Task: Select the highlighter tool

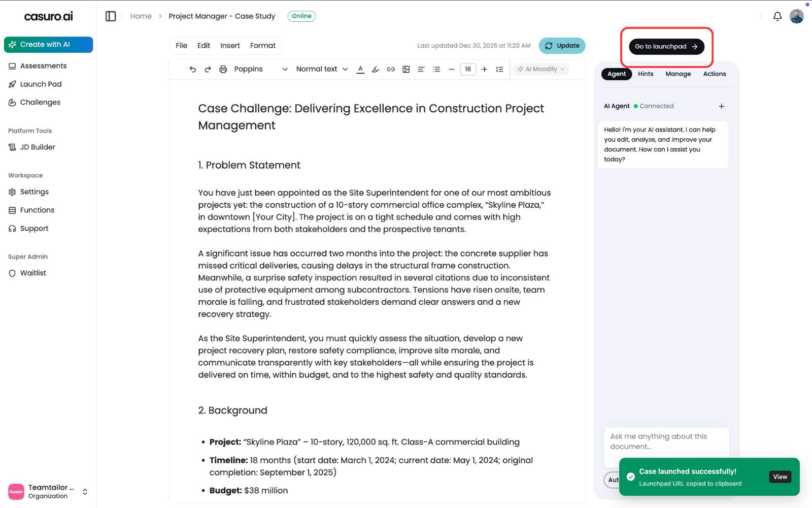Action: 376,69
